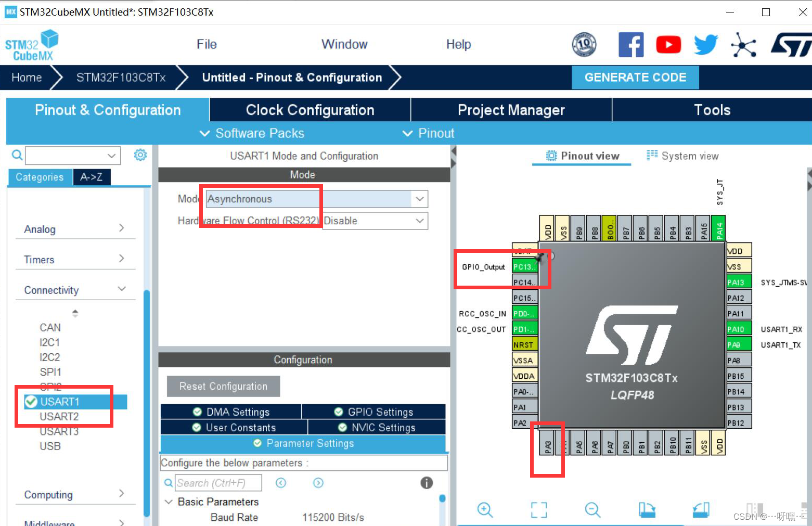Select pin PA9 on the chip
The height and width of the screenshot is (526, 812).
(x=739, y=344)
